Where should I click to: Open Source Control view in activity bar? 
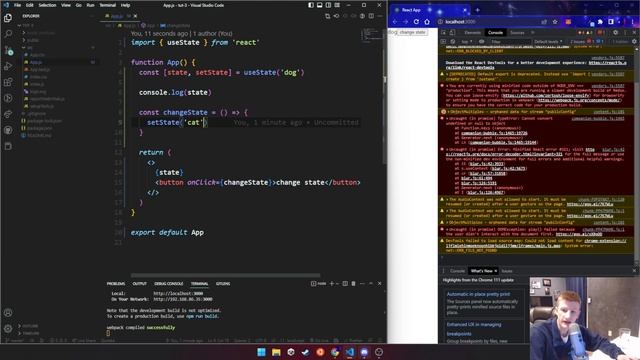click(8, 50)
